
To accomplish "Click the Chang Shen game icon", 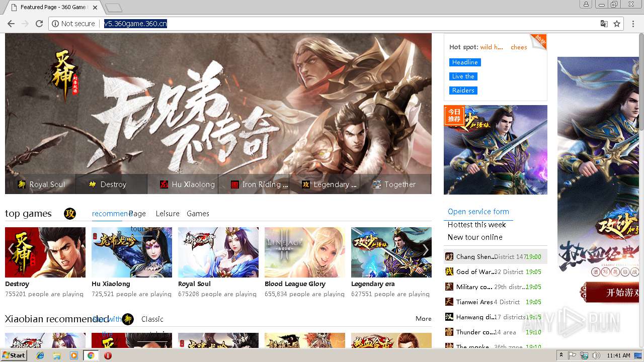I will tap(449, 256).
